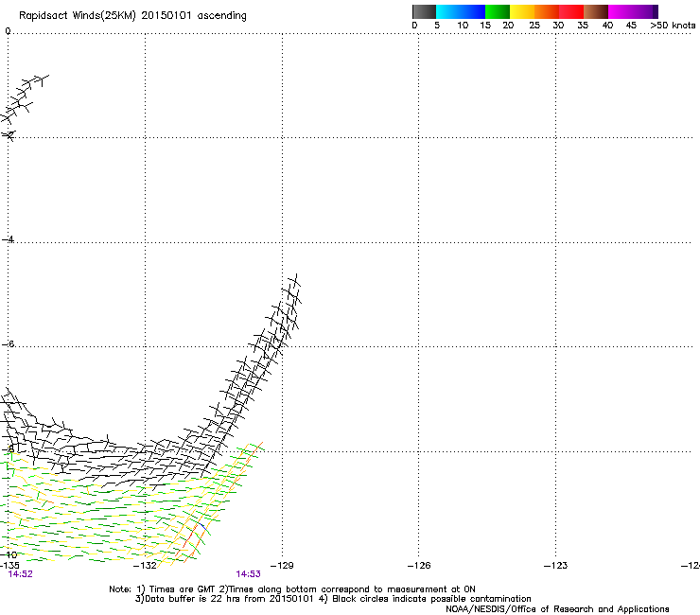
Task: Click the blue wind barb among orange barbs
Action: coord(202,527)
